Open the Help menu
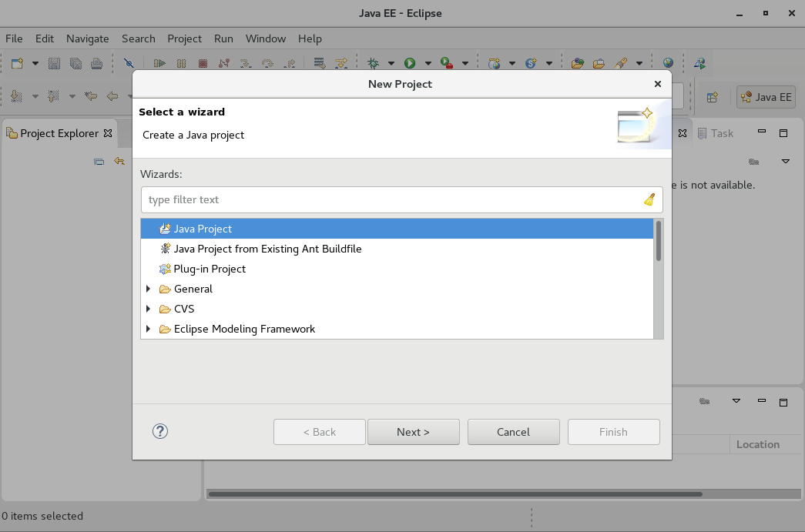805x532 pixels. click(310, 38)
